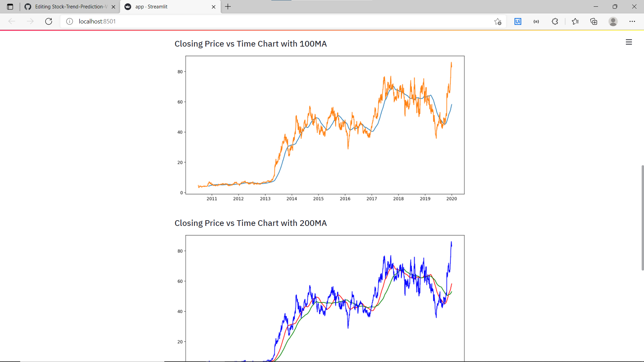This screenshot has height=362, width=644.
Task: Click the forward navigation arrow
Action: 30,21
